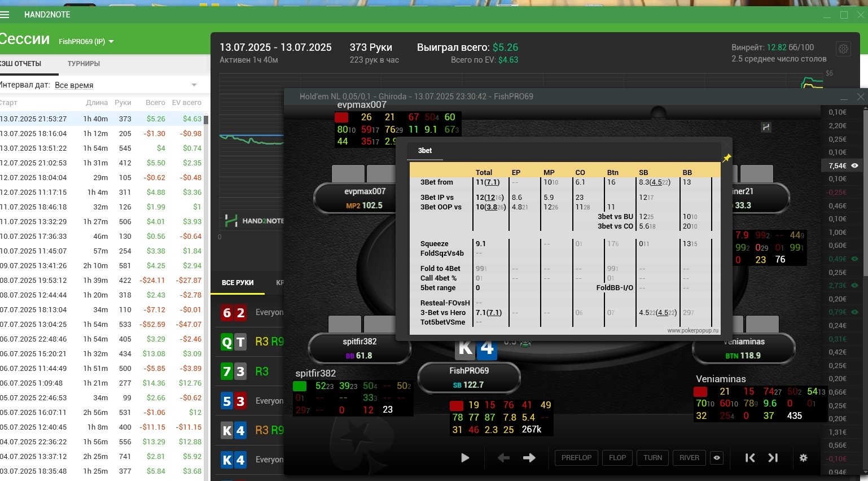Step forward one action in replayer

click(529, 458)
